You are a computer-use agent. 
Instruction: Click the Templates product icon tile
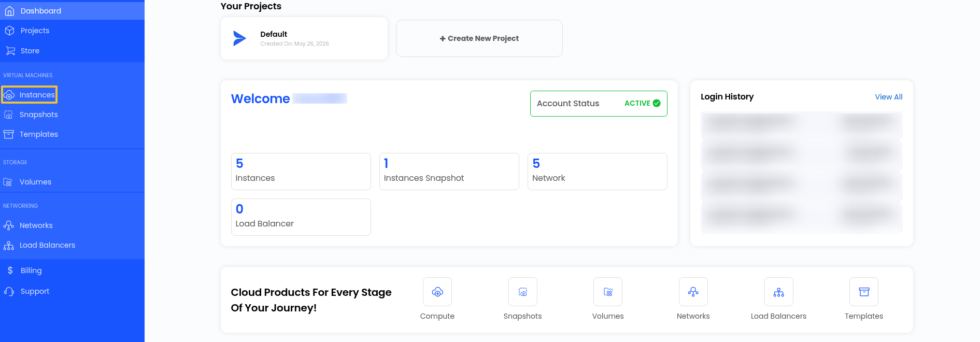pos(864,292)
